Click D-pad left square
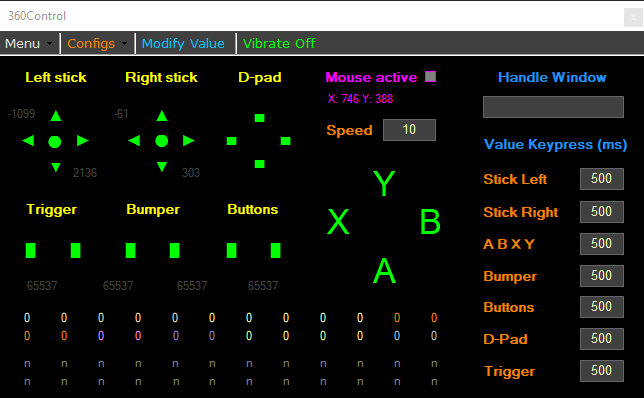 232,141
